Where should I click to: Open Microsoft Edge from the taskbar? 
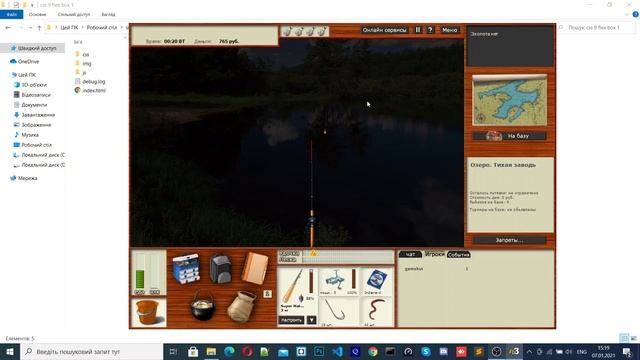click(x=229, y=351)
